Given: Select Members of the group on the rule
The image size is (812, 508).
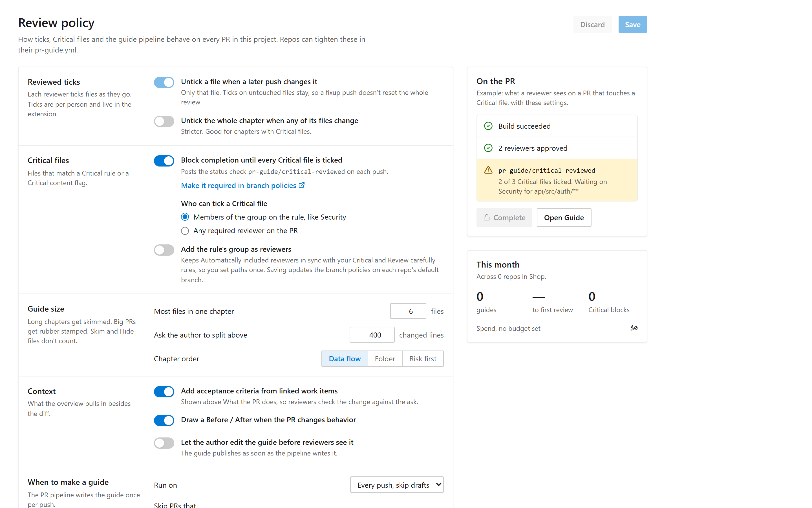Looking at the screenshot, I should click(x=185, y=217).
